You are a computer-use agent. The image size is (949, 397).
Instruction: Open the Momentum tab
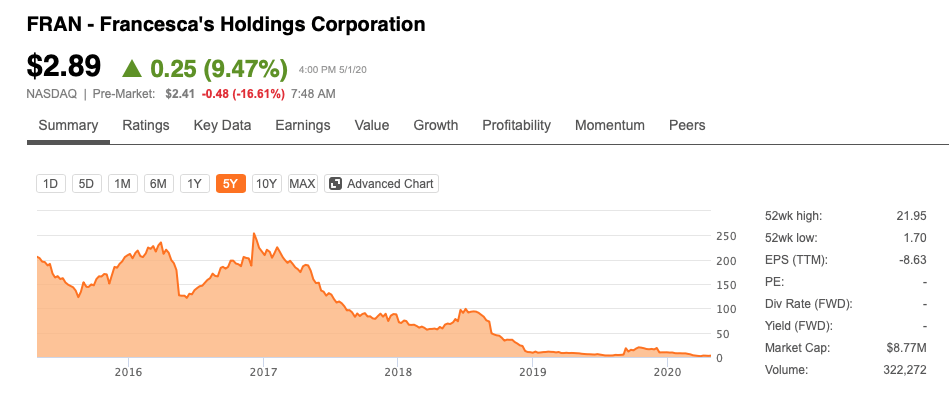(609, 125)
